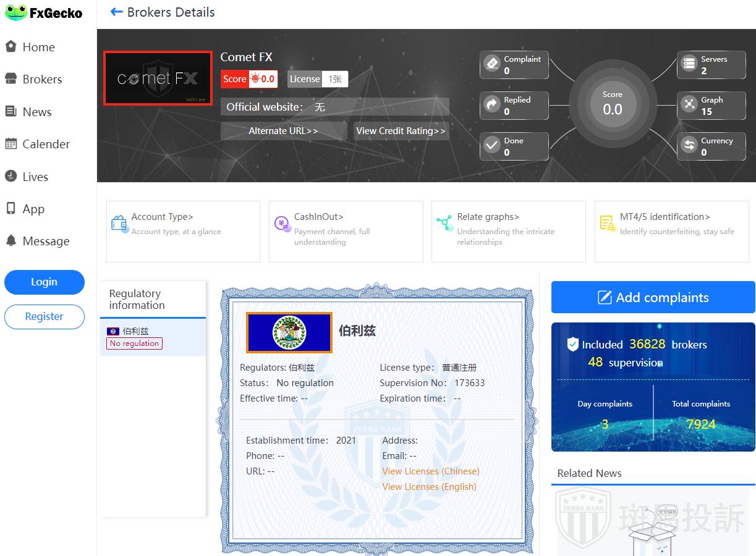Click the Currency exchange icon
Viewport: 756px width, 556px height.
pyautogui.click(x=689, y=146)
